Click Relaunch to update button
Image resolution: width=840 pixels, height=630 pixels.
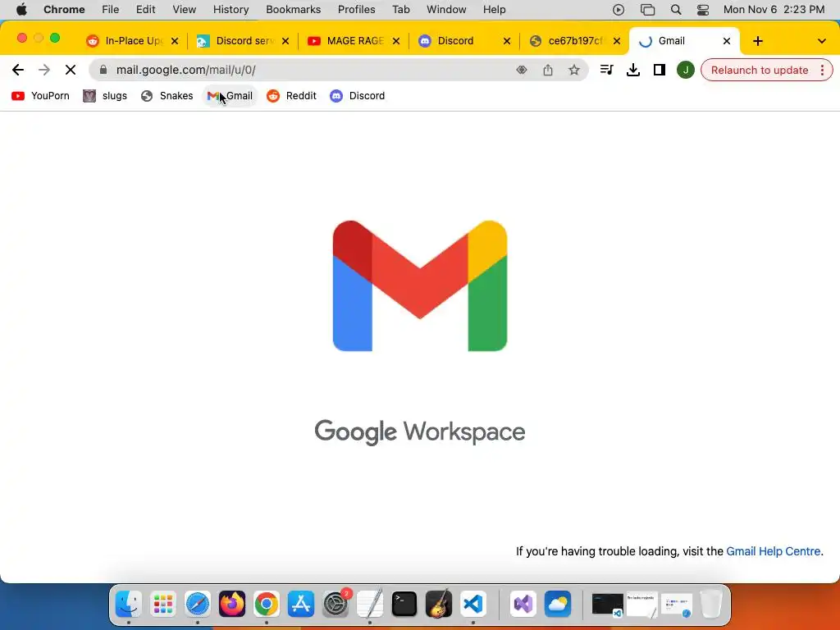(x=759, y=71)
